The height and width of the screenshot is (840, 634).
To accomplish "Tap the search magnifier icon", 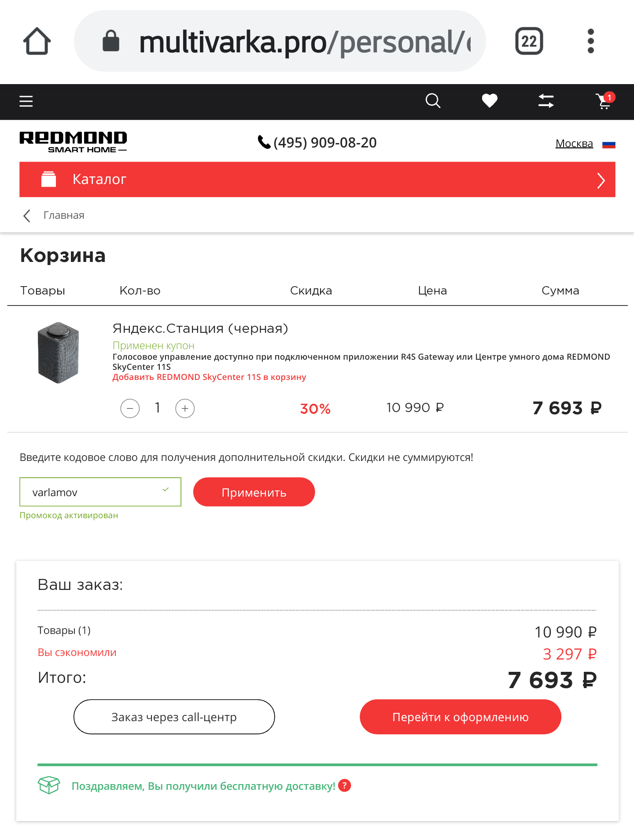I will coord(433,101).
